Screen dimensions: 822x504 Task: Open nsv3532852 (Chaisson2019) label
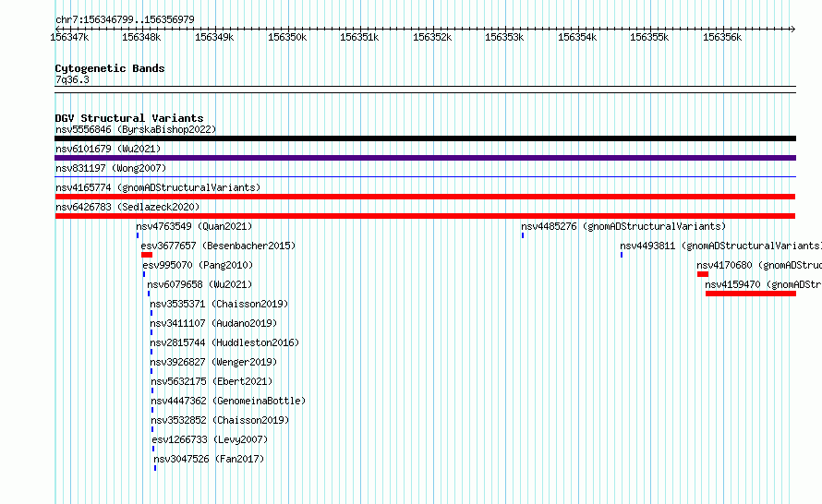[220, 420]
